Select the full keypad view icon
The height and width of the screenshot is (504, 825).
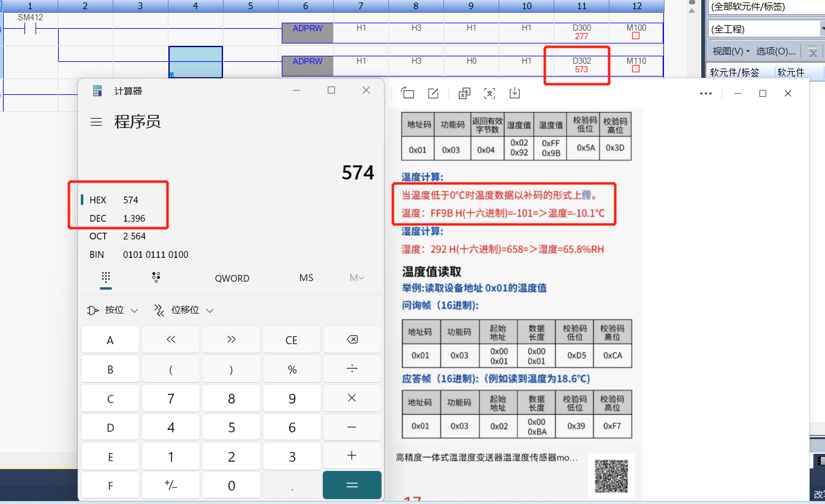point(106,277)
